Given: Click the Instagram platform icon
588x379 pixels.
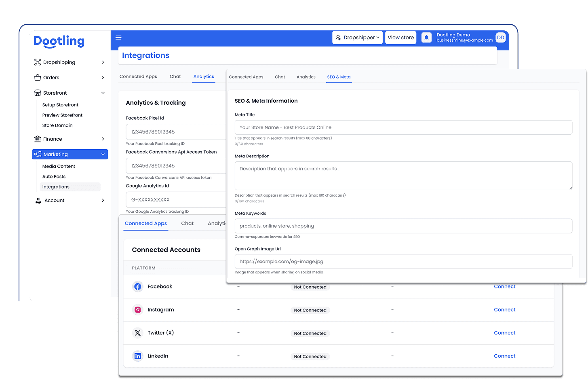Looking at the screenshot, I should pyautogui.click(x=138, y=310).
